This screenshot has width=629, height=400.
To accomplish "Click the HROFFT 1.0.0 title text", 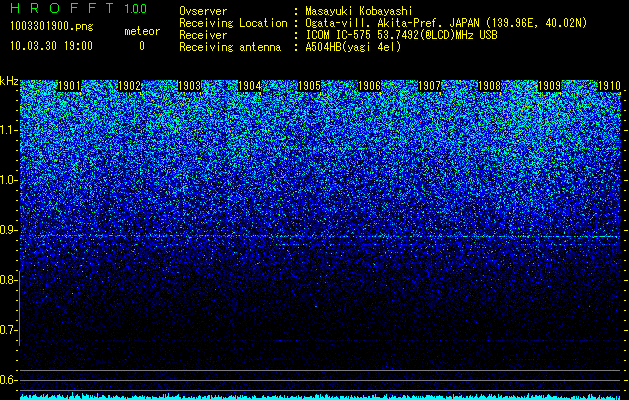I will [78, 8].
